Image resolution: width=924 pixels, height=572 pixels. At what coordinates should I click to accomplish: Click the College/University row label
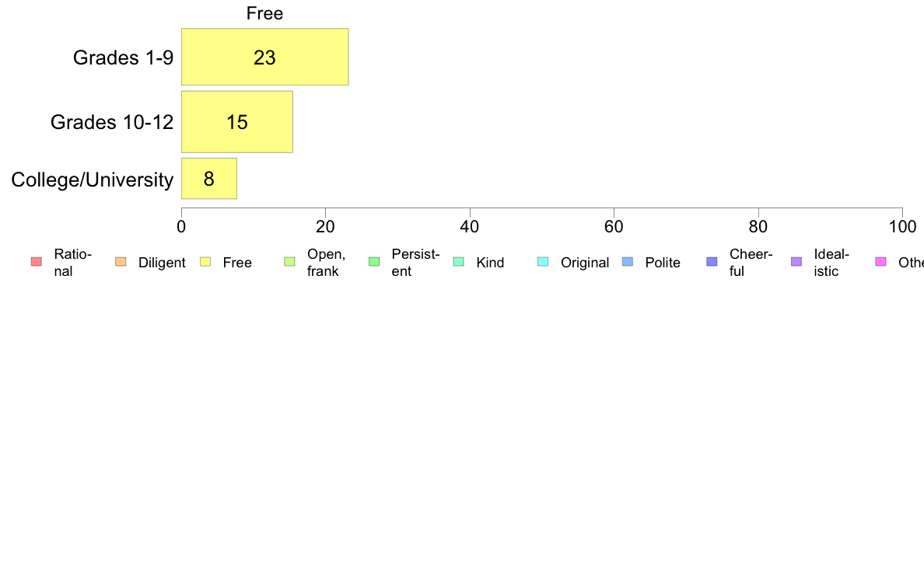click(93, 180)
